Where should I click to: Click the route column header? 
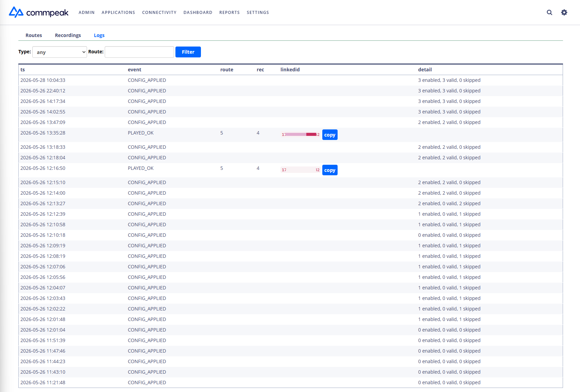227,70
